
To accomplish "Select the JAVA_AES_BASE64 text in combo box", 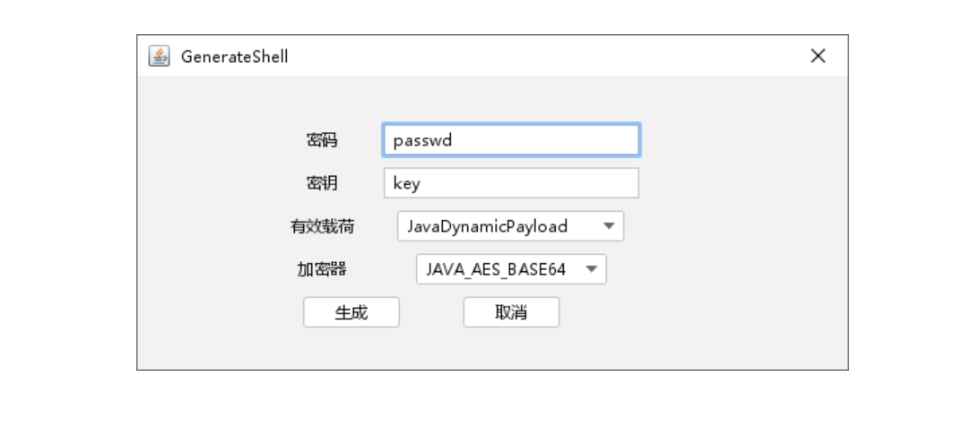I will [x=496, y=269].
